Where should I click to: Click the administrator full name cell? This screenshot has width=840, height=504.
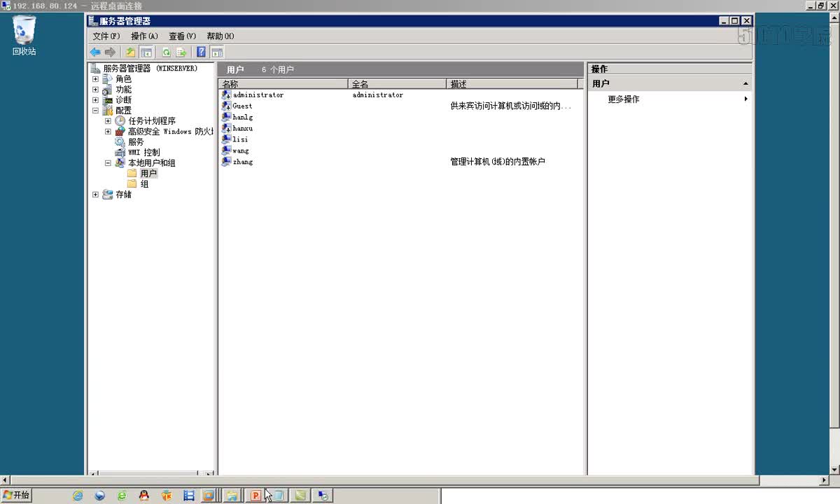[x=377, y=94]
